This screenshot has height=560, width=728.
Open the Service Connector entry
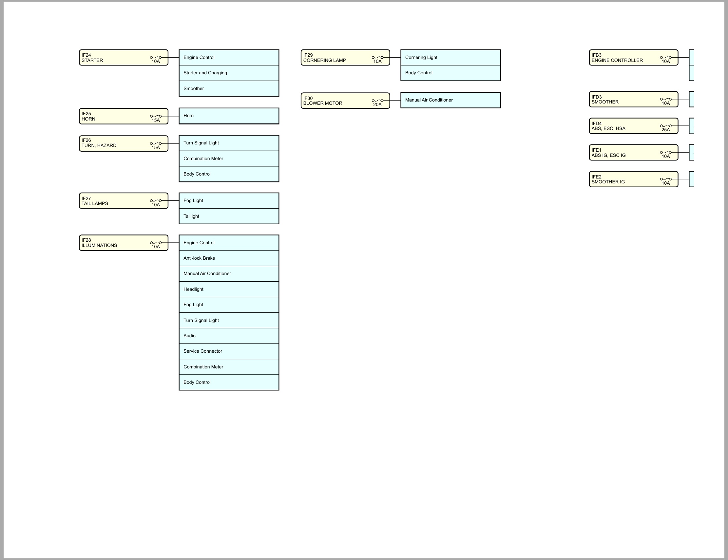pos(229,351)
